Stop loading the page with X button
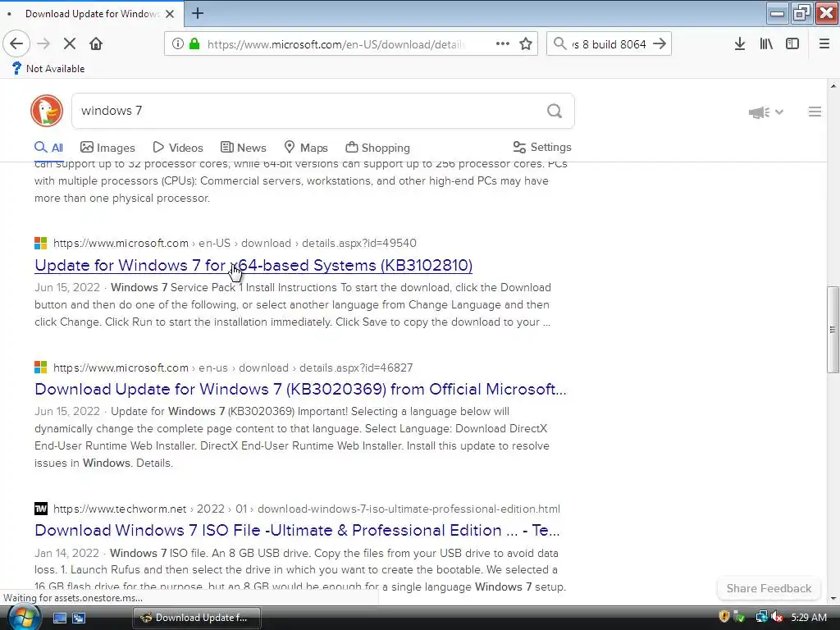 tap(70, 43)
